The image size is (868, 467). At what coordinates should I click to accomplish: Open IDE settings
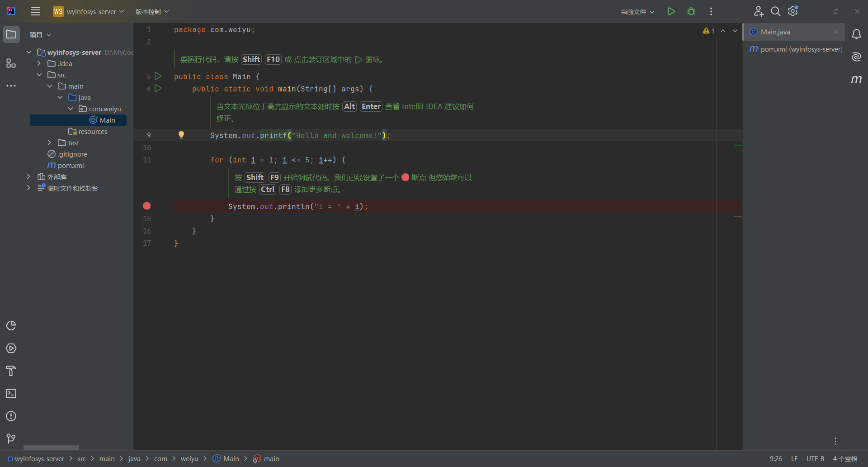(x=793, y=11)
